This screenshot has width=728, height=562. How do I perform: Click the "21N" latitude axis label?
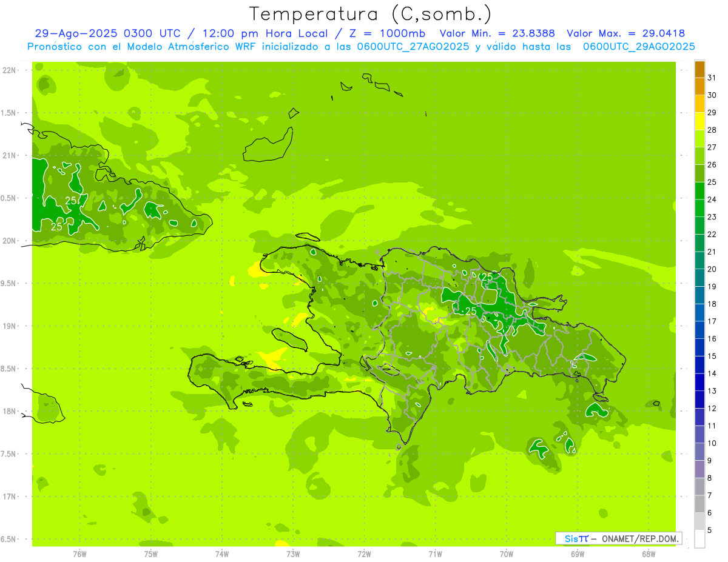[10, 156]
